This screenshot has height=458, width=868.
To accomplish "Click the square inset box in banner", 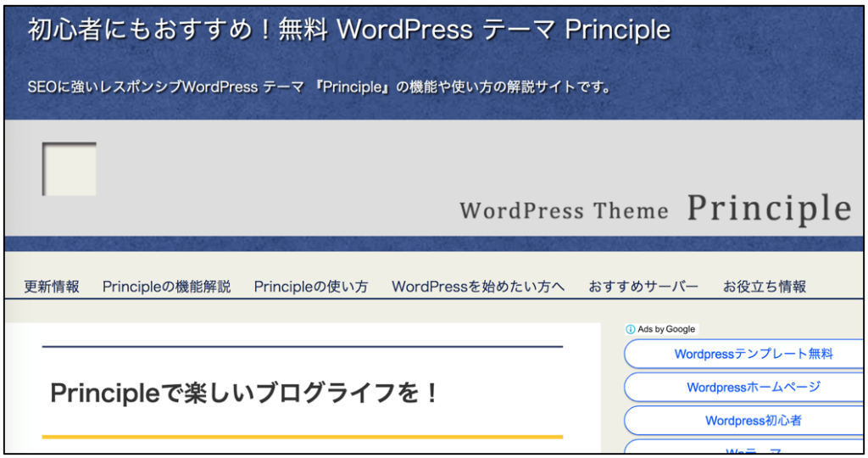I will tap(70, 169).
